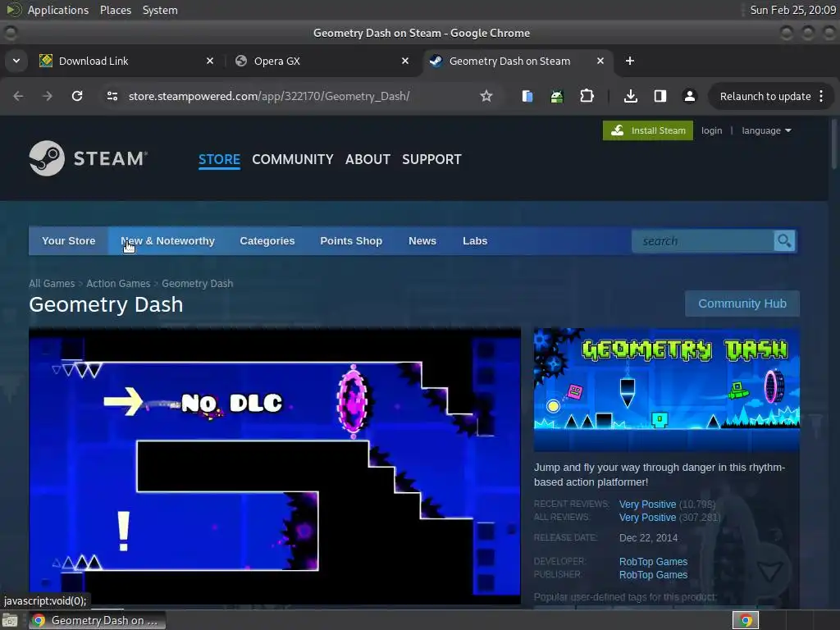Click the clock Sun Feb 25, 20:09
Image resolution: width=840 pixels, height=630 pixels.
[793, 10]
